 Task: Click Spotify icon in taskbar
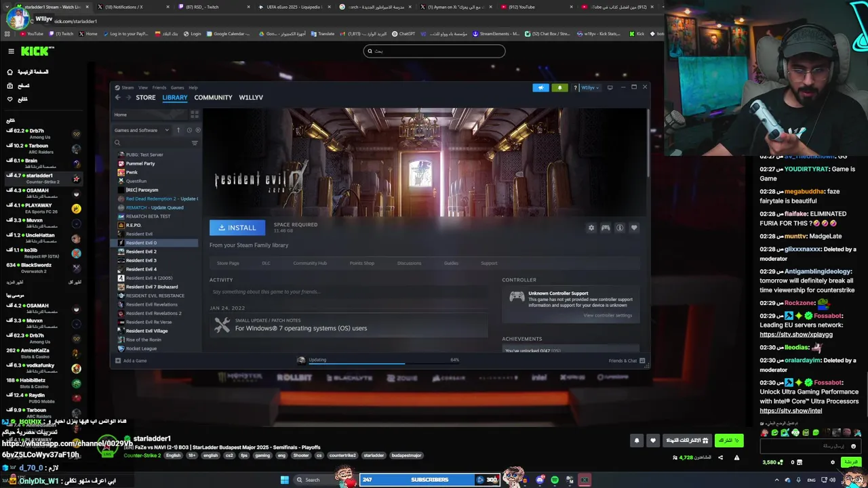click(555, 480)
